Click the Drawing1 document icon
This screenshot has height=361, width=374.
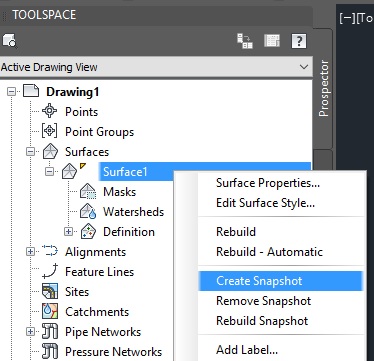[31, 91]
